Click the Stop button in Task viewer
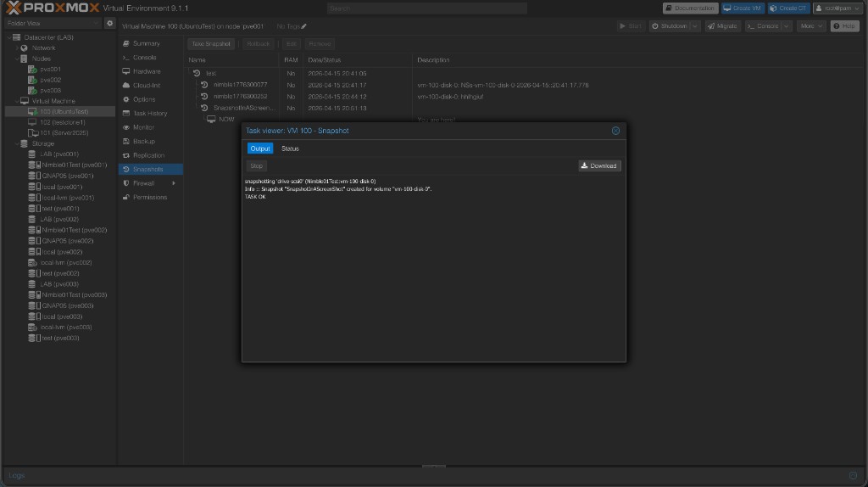The width and height of the screenshot is (868, 487). pyautogui.click(x=256, y=165)
